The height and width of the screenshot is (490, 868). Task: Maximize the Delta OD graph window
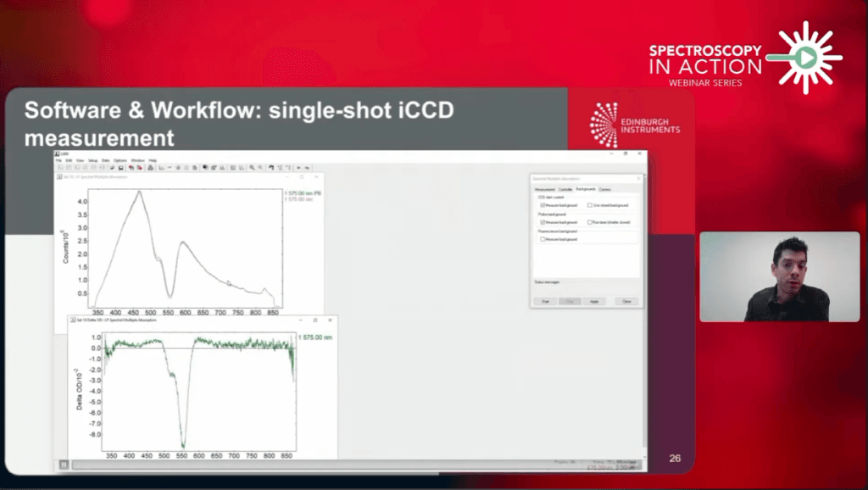pos(315,320)
